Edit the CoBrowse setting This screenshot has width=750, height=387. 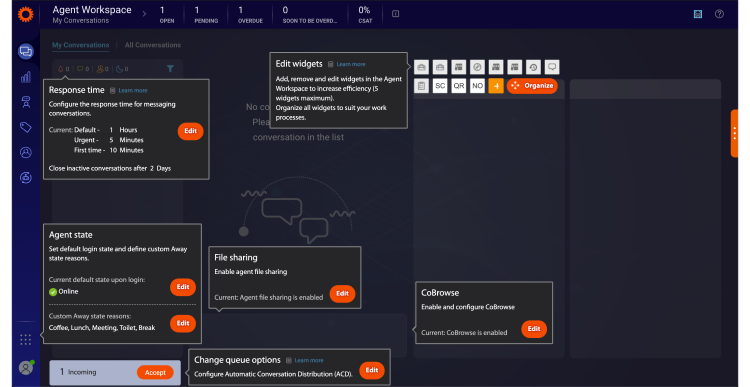coord(534,329)
